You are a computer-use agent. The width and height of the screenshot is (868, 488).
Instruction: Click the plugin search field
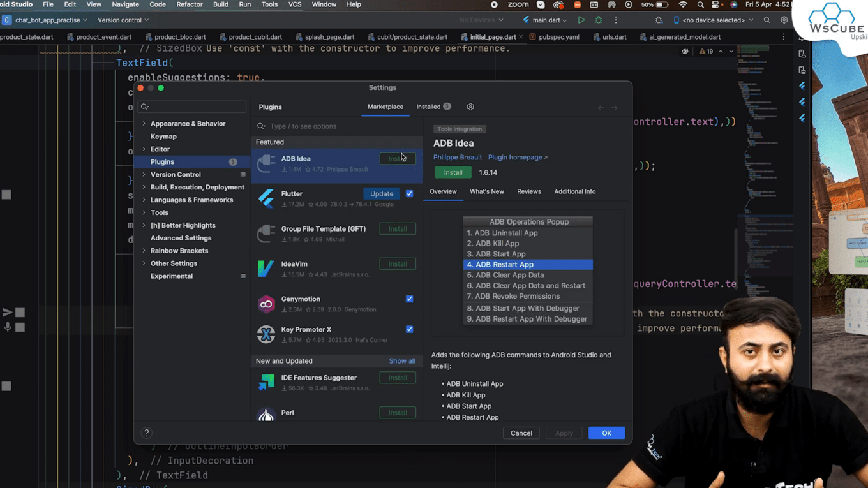click(x=337, y=126)
